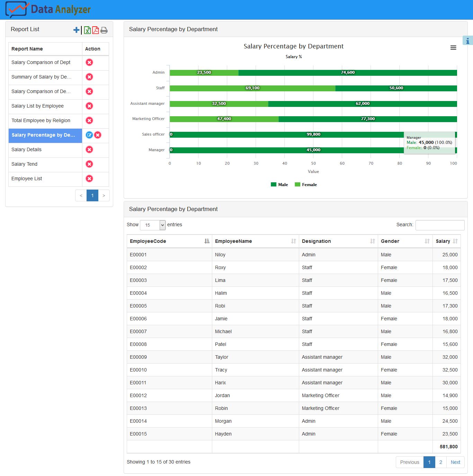Export report list to Excel

87,30
